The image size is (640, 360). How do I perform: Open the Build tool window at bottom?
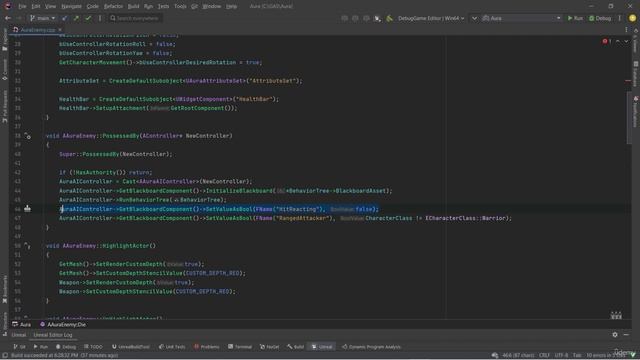296,347
